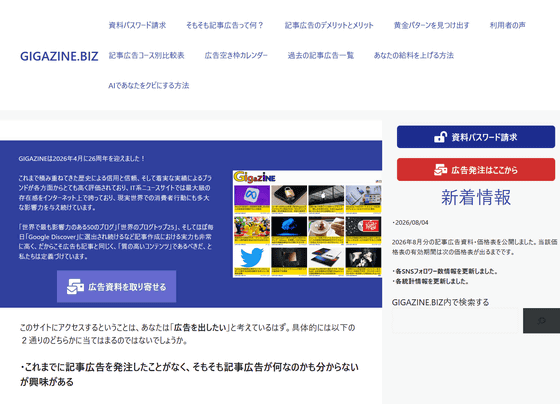
Task: Open 過去の記事広告一覧 link
Action: tap(321, 55)
